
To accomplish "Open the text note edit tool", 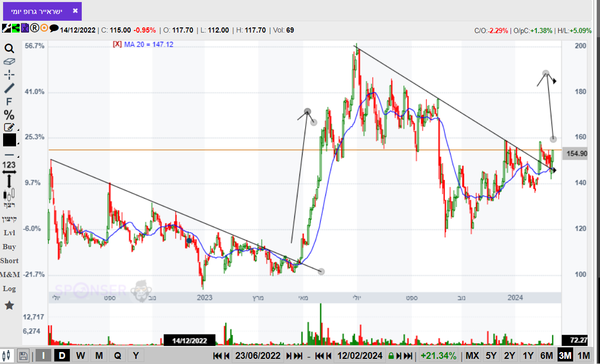I will pos(9,127).
